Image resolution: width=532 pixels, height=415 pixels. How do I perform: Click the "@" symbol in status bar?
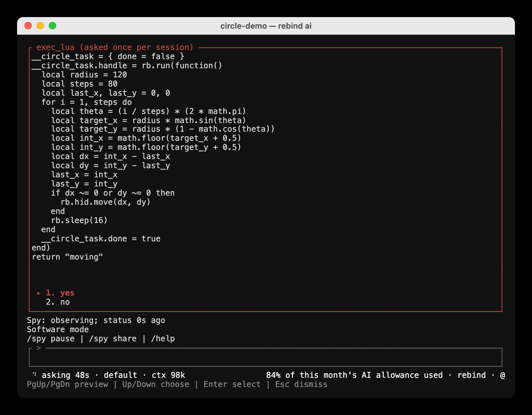pos(502,375)
